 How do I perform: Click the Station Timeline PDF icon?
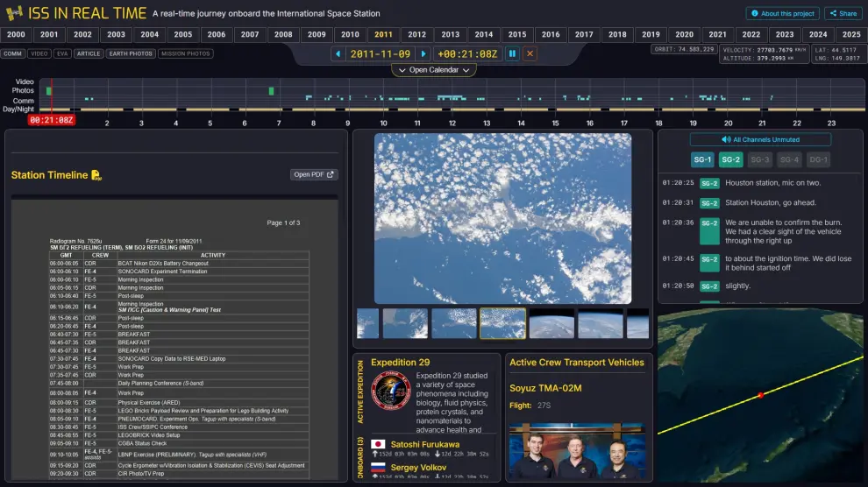(96, 175)
